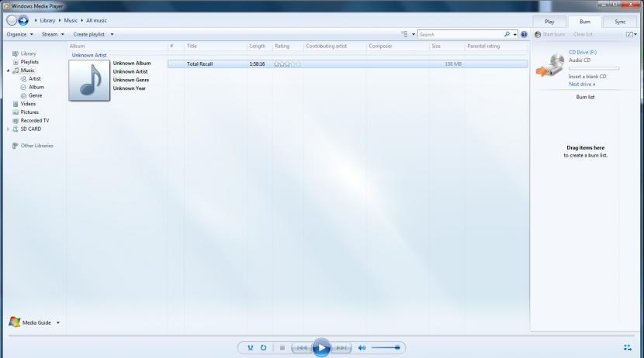Turn repeat on
Viewport: 644px width, 358px height.
(263, 348)
